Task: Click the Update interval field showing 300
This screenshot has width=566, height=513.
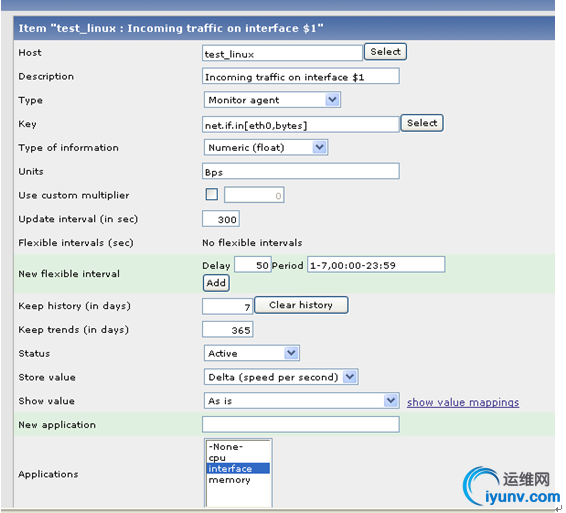Action: [x=221, y=219]
